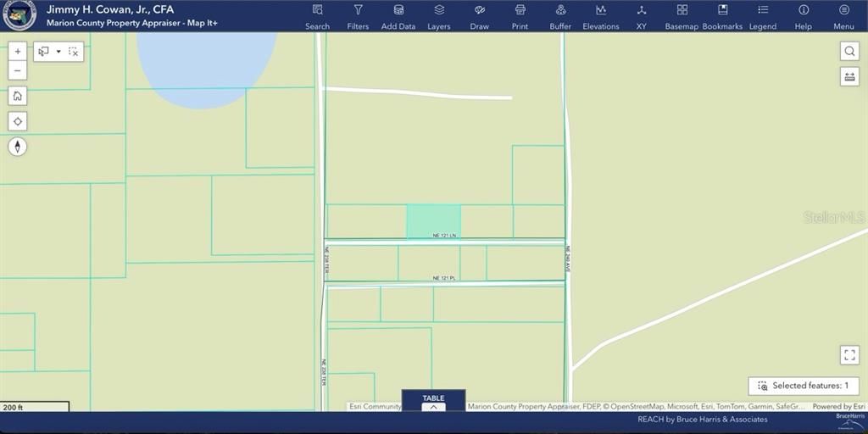Click the Selected features: 1 button
The width and height of the screenshot is (868, 434).
pyautogui.click(x=803, y=386)
